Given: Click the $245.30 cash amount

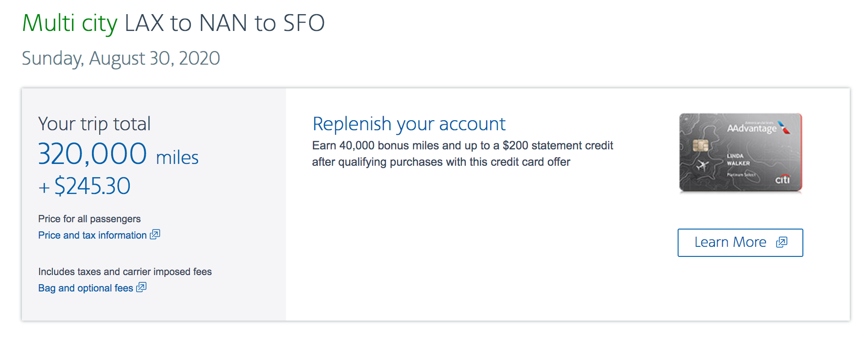Looking at the screenshot, I should [92, 186].
